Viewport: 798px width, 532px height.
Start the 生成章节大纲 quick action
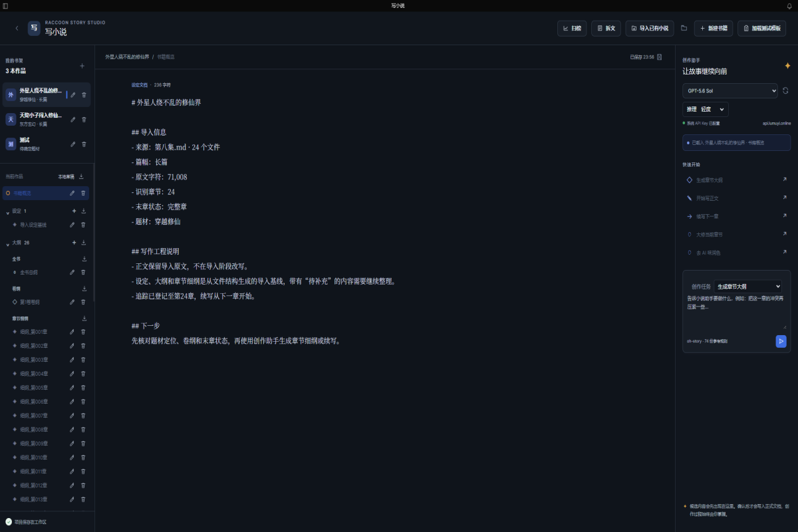737,180
